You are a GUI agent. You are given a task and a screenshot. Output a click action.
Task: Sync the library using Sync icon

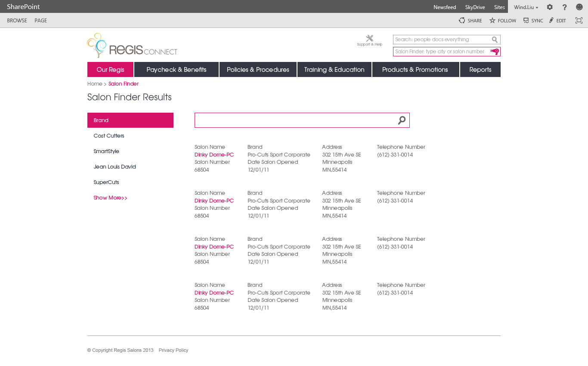[x=526, y=21]
